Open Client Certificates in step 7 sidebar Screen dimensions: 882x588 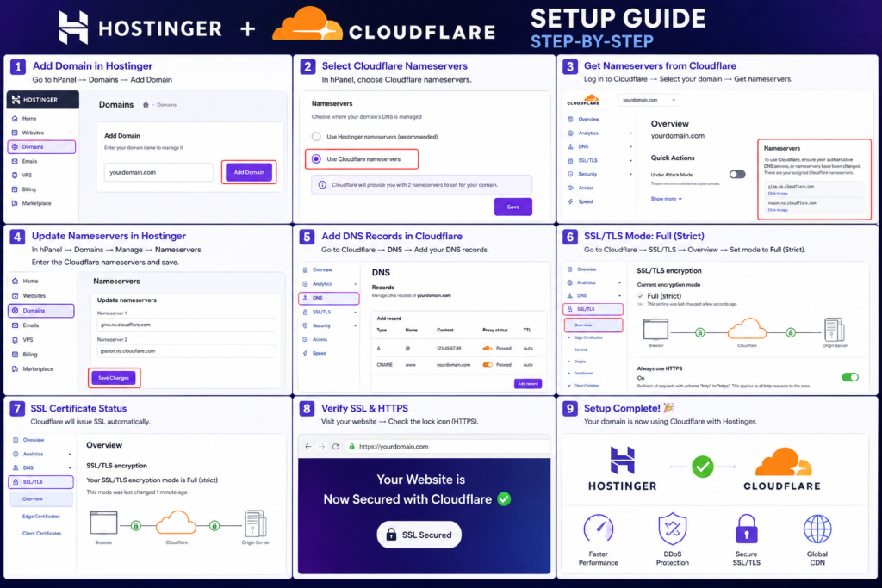click(x=41, y=534)
